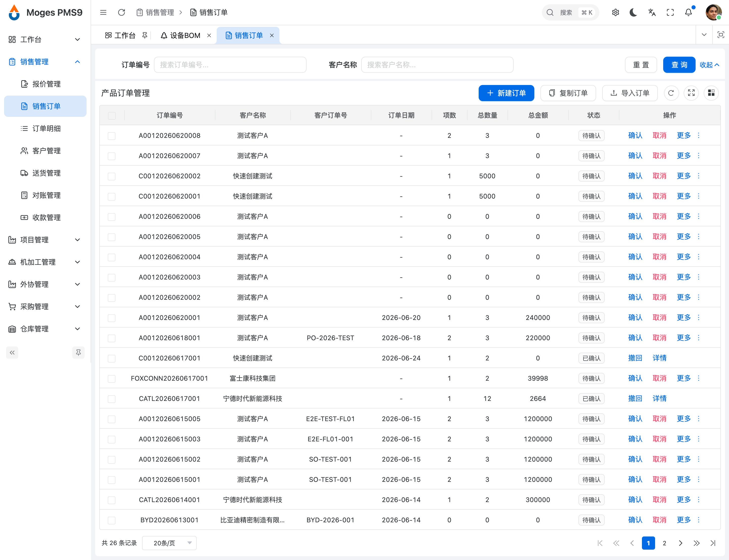Maximize tab content area icon
This screenshot has width=729, height=560.
(721, 35)
